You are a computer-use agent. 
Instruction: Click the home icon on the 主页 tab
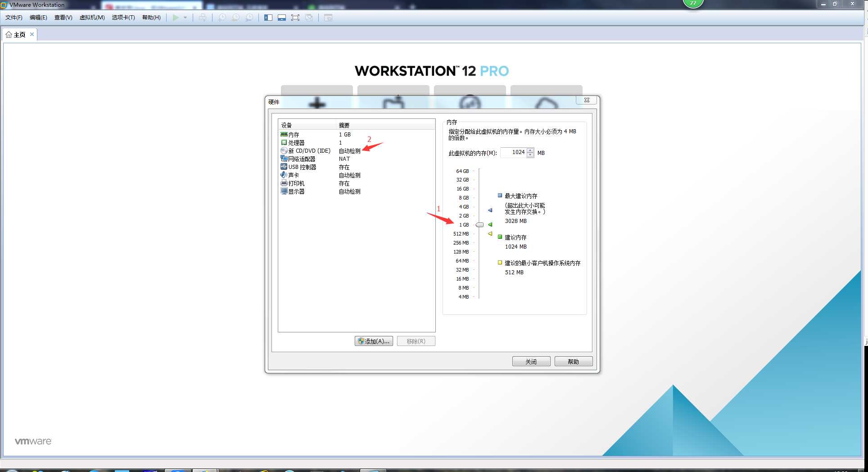[9, 35]
